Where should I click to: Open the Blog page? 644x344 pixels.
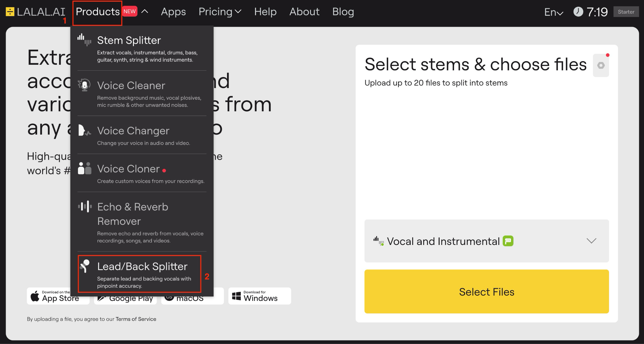pyautogui.click(x=343, y=12)
